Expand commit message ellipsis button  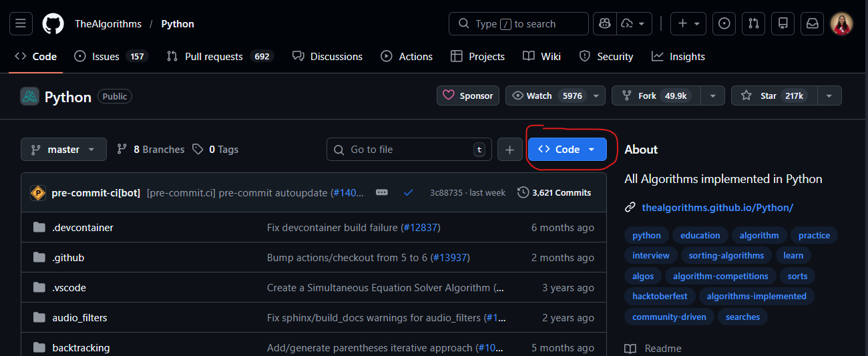pyautogui.click(x=382, y=192)
